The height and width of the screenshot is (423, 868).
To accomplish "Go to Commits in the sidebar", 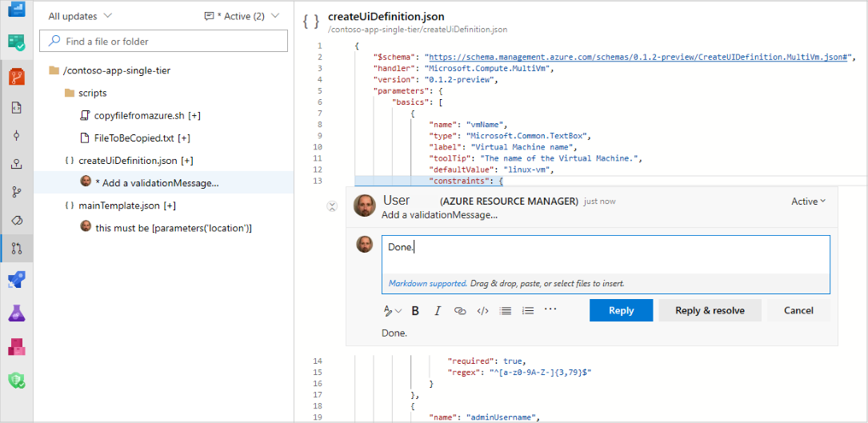I will pyautogui.click(x=17, y=135).
